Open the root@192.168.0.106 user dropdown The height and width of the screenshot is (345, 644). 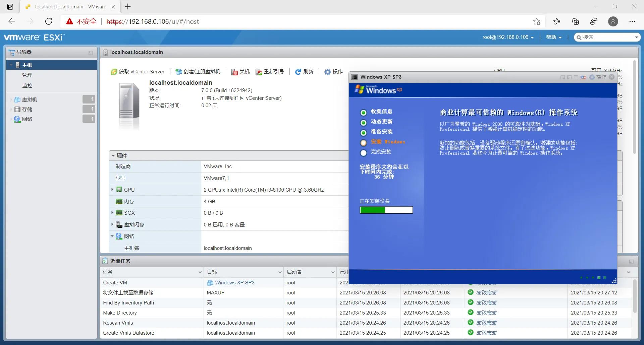pos(508,37)
